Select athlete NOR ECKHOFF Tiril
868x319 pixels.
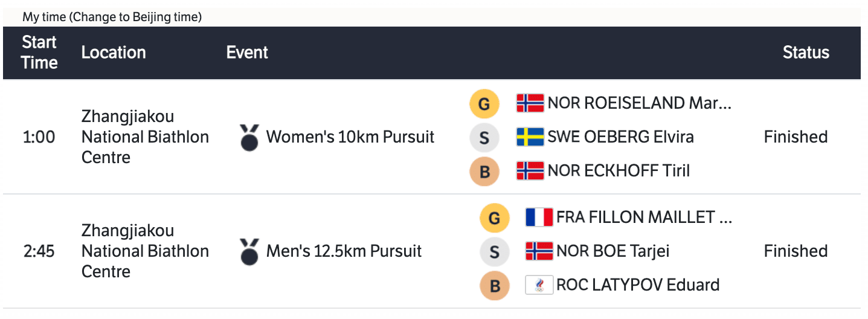(619, 171)
